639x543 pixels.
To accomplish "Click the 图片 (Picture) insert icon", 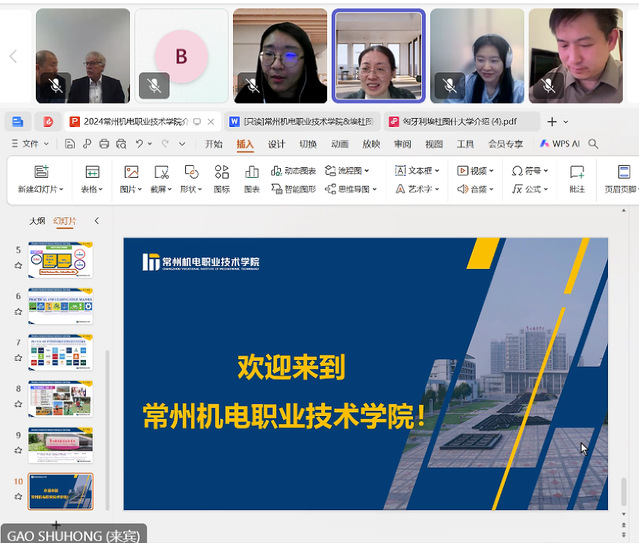I will click(130, 172).
